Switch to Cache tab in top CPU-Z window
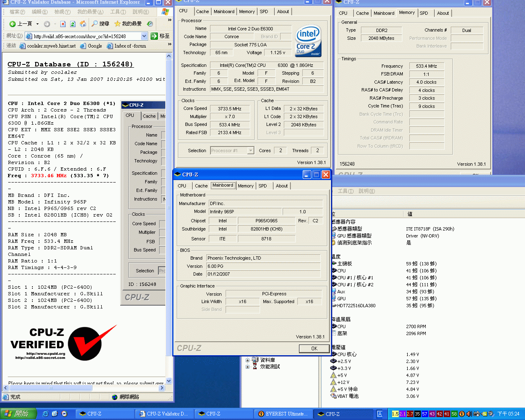The height and width of the screenshot is (420, 525). pos(202,11)
